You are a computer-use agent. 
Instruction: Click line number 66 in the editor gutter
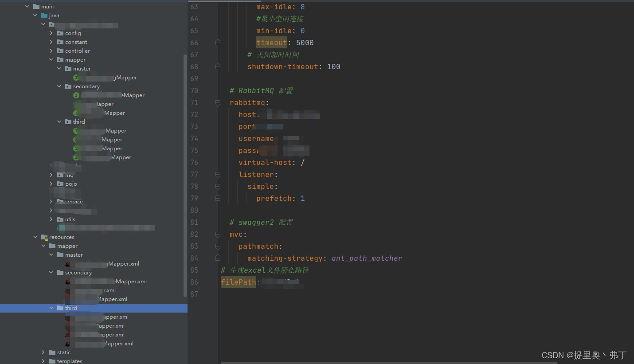tap(194, 43)
